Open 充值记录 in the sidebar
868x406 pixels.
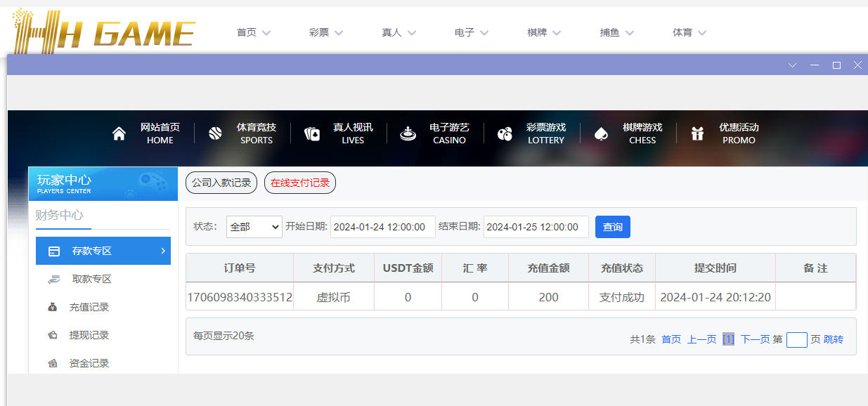(89, 307)
